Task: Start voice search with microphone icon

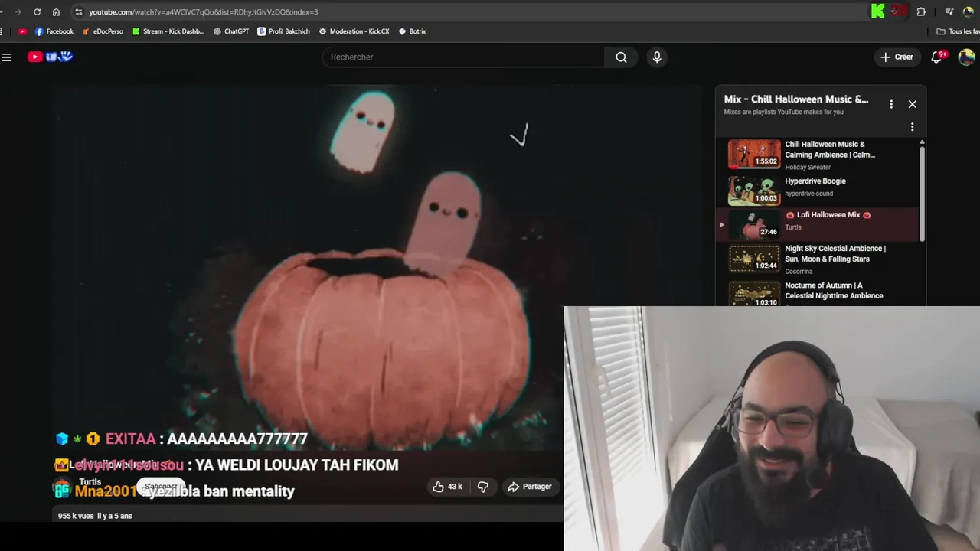Action: (x=657, y=57)
